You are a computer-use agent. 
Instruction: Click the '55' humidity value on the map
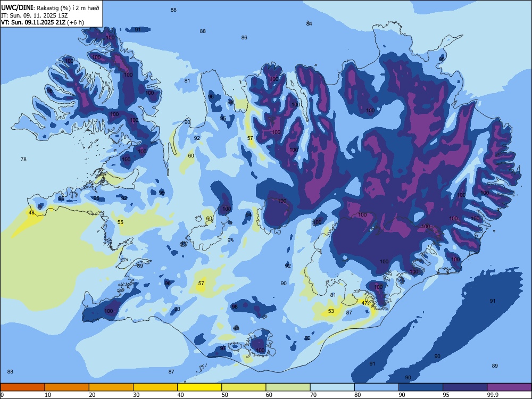(x=120, y=222)
